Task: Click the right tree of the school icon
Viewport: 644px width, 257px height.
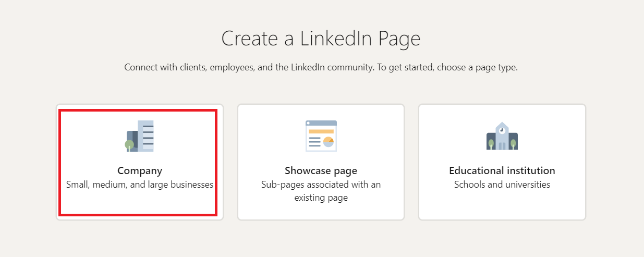Action: [513, 143]
